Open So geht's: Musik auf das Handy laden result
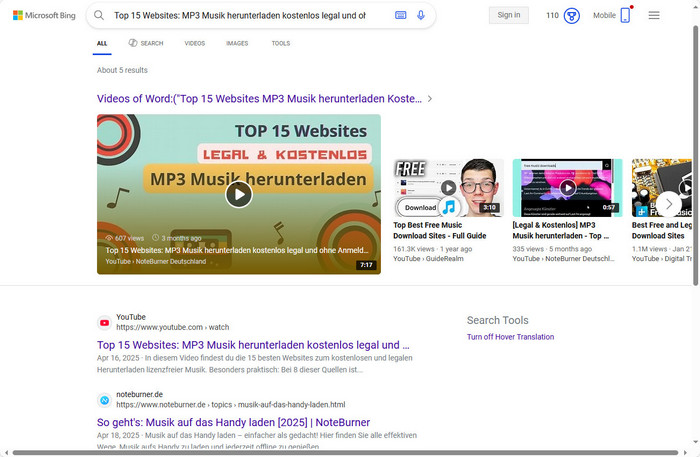This screenshot has width=700, height=457. coord(233,422)
